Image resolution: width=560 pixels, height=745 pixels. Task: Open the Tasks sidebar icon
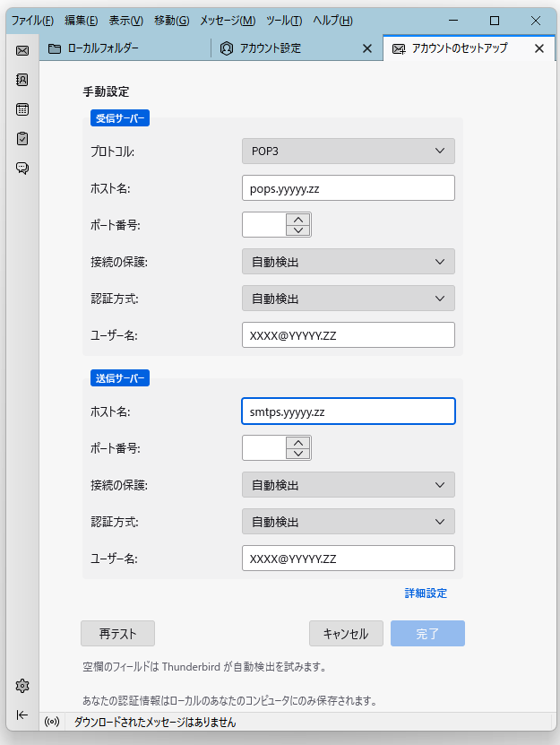tap(22, 139)
